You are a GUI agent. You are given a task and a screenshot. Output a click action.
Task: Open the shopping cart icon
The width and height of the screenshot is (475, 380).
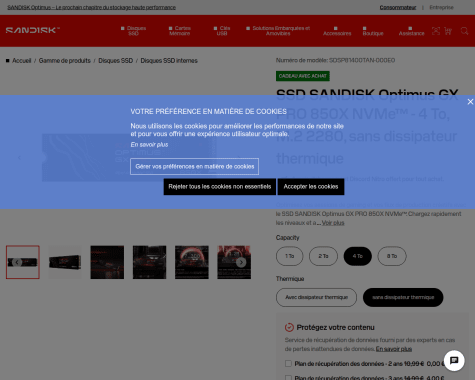coord(448,31)
